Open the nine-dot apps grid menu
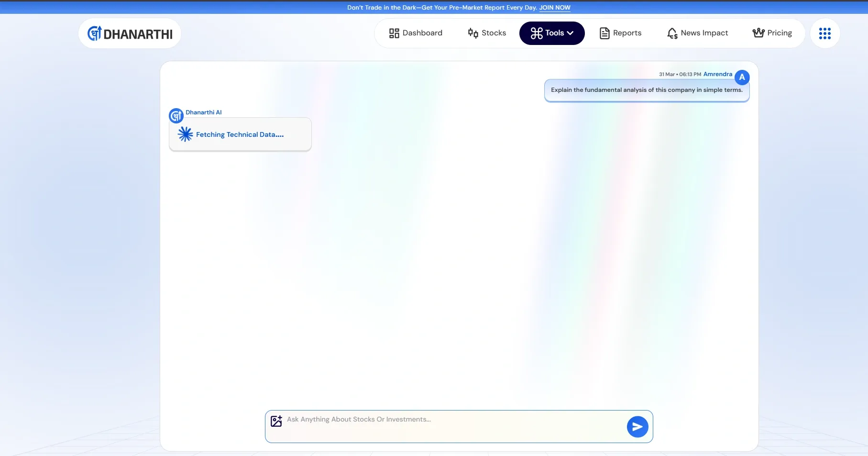The image size is (868, 456). coord(824,33)
